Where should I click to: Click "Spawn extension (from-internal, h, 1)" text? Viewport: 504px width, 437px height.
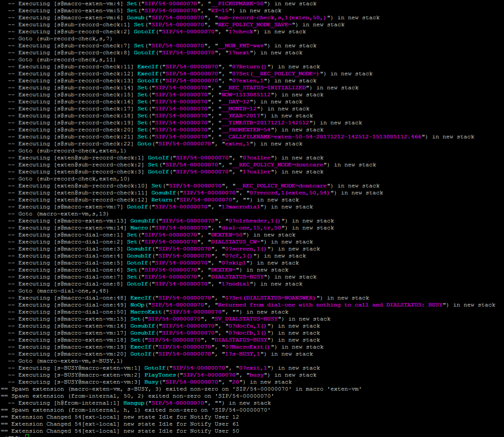(76, 410)
